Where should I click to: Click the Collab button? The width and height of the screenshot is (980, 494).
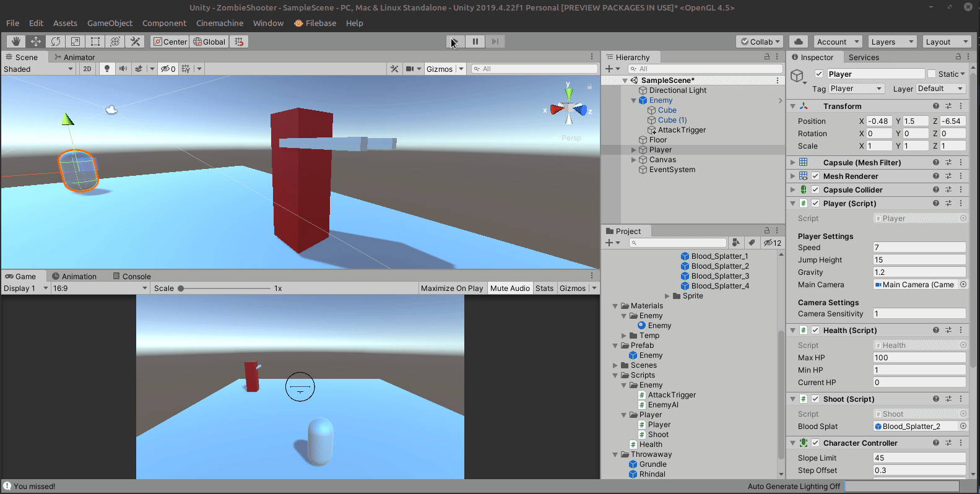760,41
